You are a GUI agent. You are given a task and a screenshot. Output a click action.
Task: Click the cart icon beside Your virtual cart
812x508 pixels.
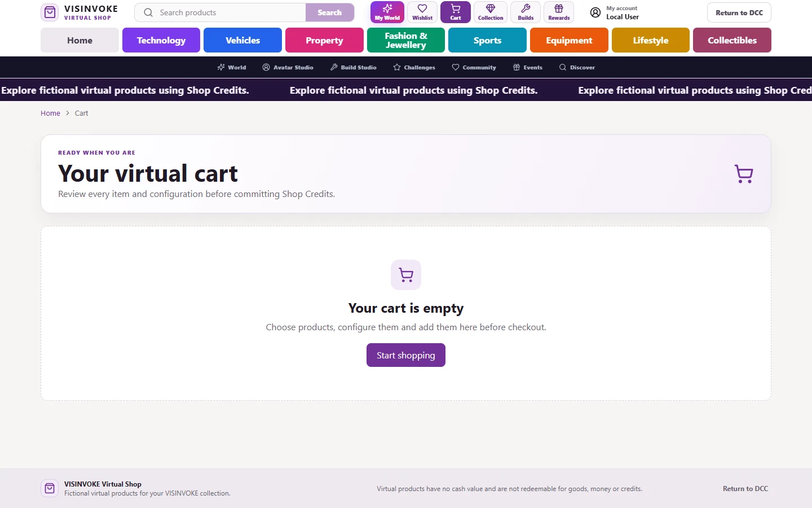point(744,174)
